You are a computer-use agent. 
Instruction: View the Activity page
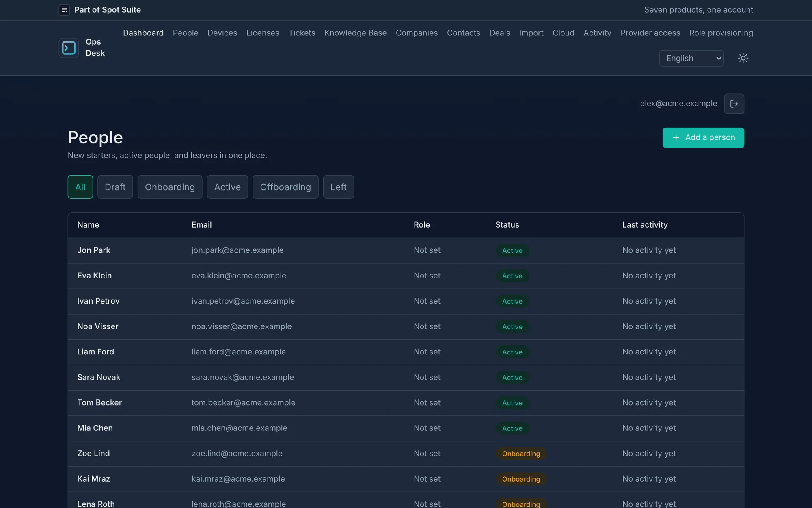597,33
